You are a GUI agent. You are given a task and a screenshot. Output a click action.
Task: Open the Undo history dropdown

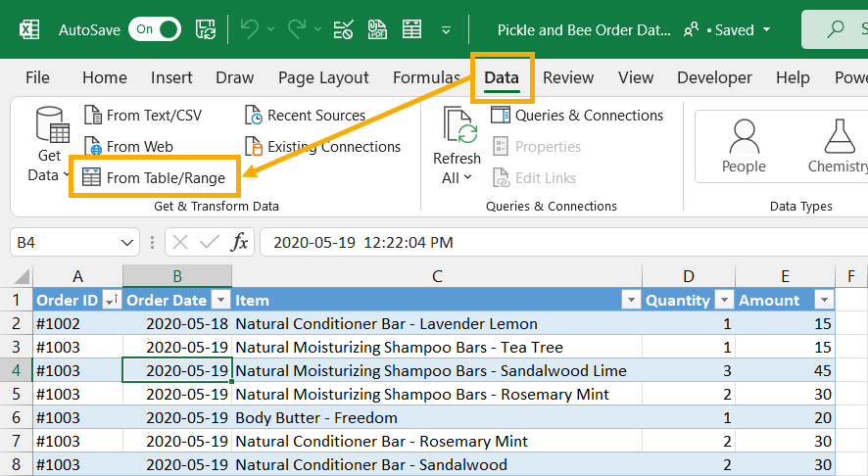point(270,28)
